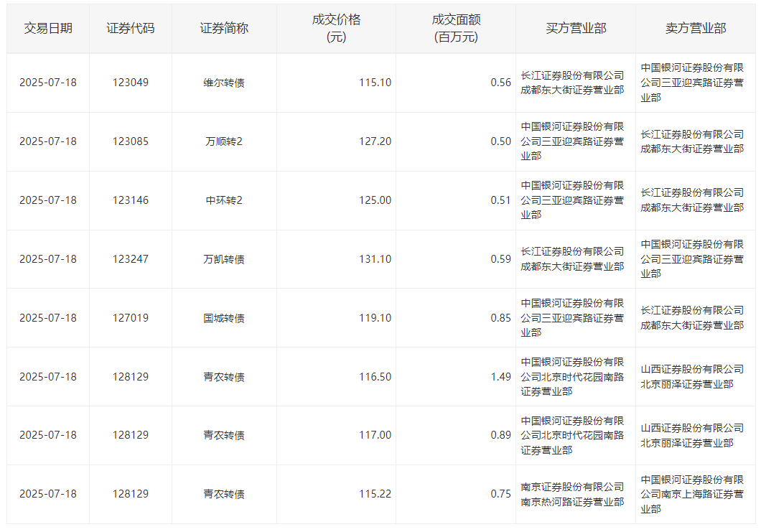Image resolution: width=761 pixels, height=532 pixels.
Task: Click price value 116.50
Action: (375, 377)
